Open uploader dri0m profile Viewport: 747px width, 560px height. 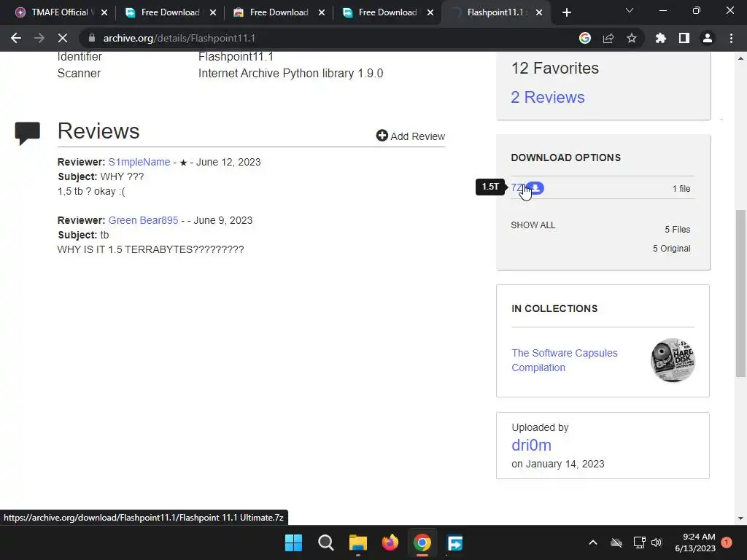coord(531,445)
